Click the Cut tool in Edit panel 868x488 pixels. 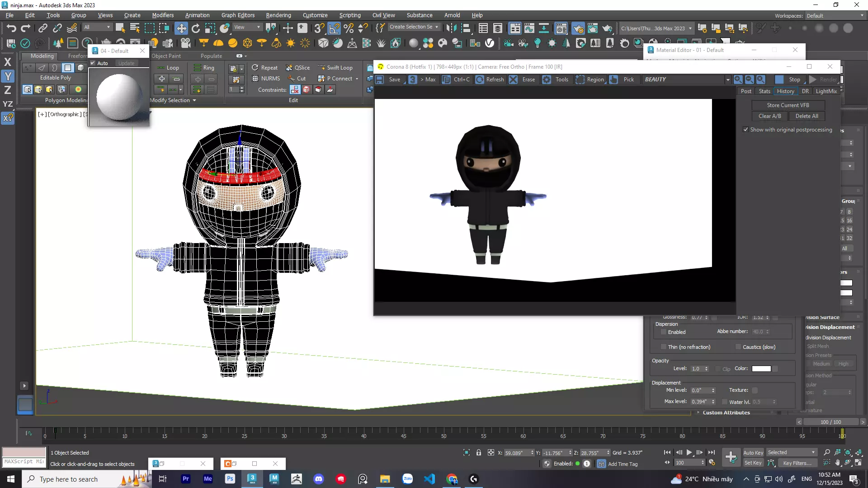297,79
